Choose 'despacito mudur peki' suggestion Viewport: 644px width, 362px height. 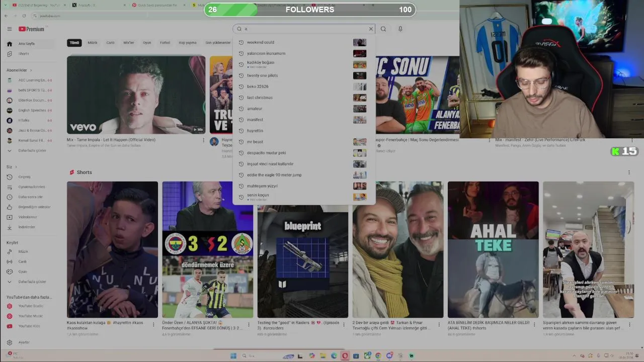pyautogui.click(x=304, y=153)
